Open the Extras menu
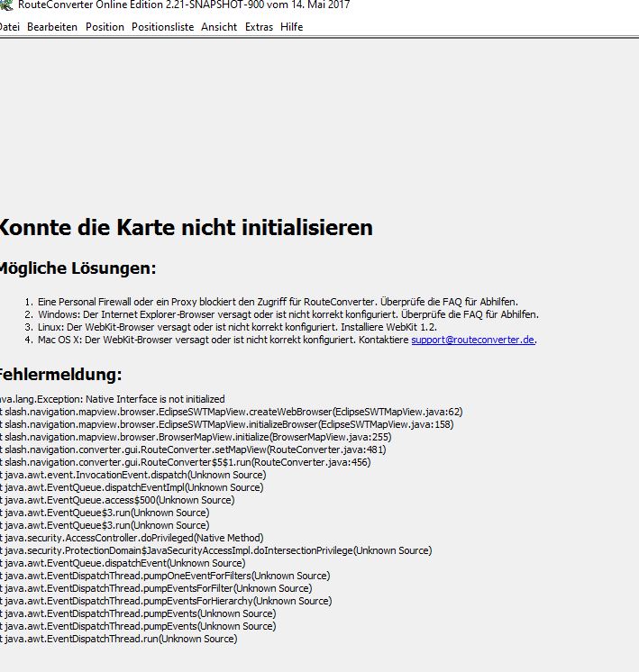Screen dimensions: 639x672 click(259, 27)
